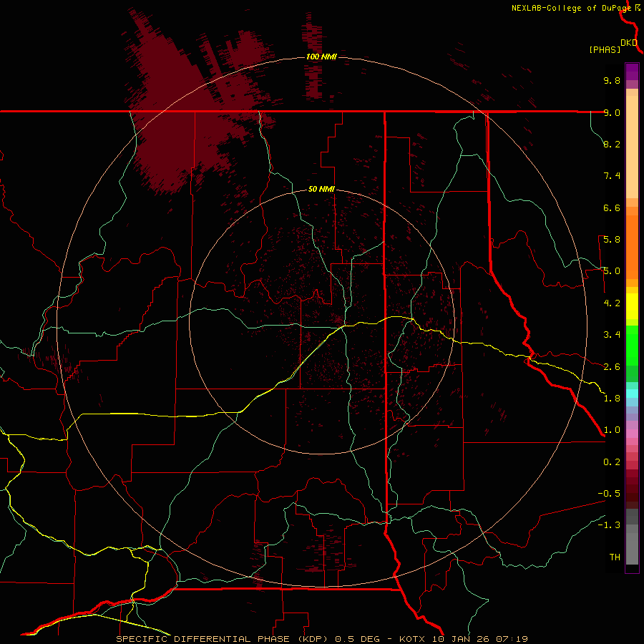Click the NEXLAB-College of DuPage label
Screen dimensions: 644x644
[572, 8]
